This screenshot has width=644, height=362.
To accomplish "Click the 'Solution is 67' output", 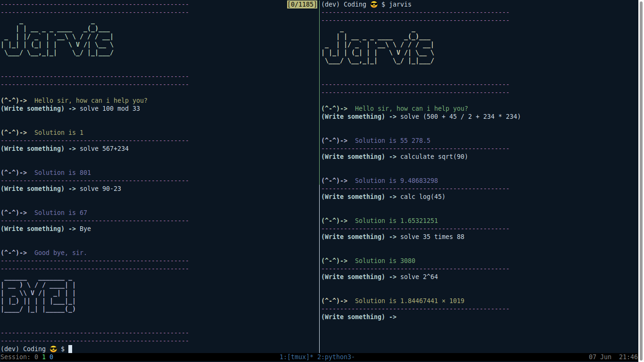I will tap(61, 213).
